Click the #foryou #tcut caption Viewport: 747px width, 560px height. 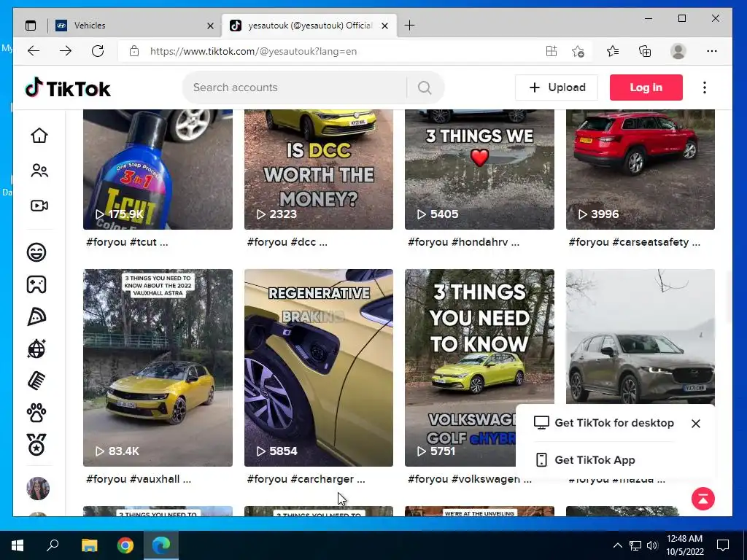127,242
